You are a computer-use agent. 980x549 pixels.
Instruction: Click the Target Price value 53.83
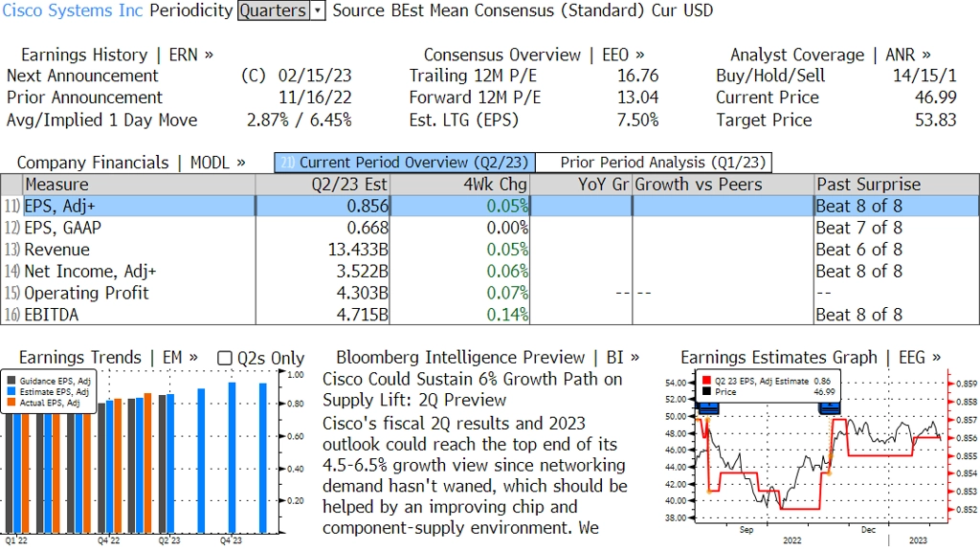pyautogui.click(x=936, y=120)
